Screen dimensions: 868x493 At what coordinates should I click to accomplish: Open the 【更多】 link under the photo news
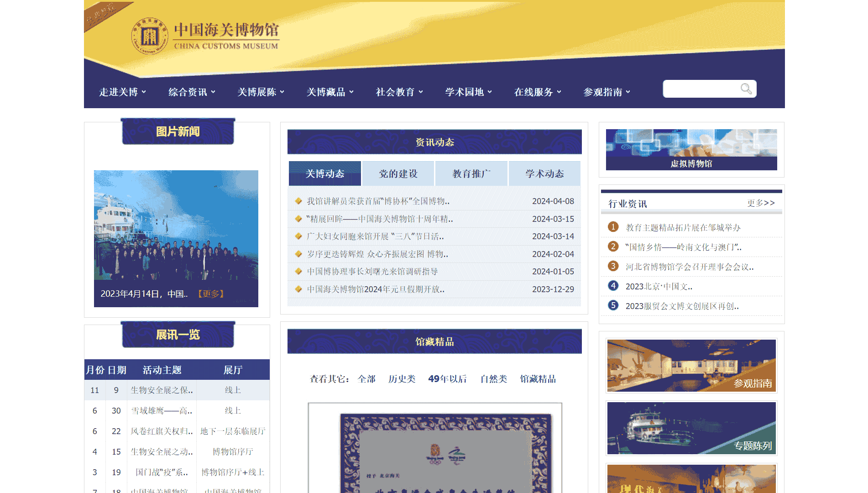tap(210, 294)
